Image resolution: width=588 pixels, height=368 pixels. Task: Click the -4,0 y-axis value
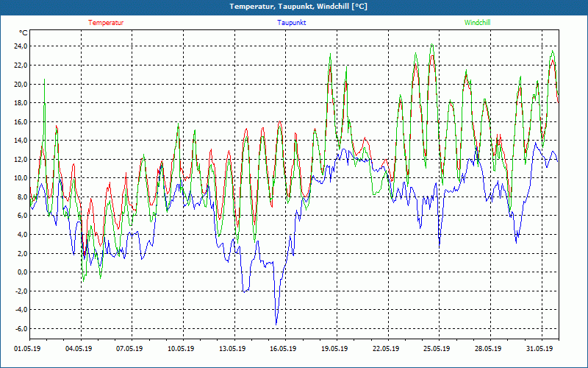tap(21, 310)
